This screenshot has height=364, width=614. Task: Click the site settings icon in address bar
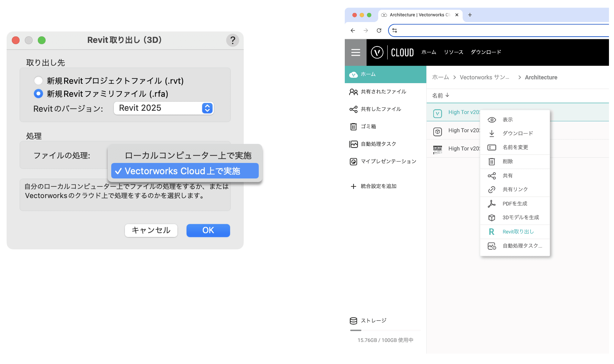click(x=395, y=31)
